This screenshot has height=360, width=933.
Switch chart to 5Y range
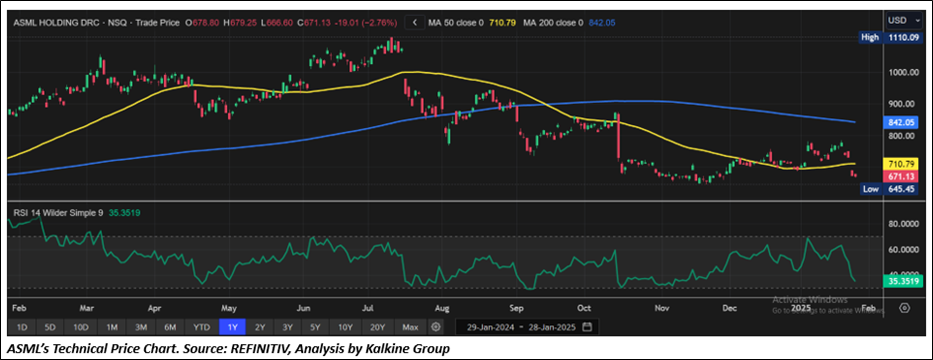point(315,327)
